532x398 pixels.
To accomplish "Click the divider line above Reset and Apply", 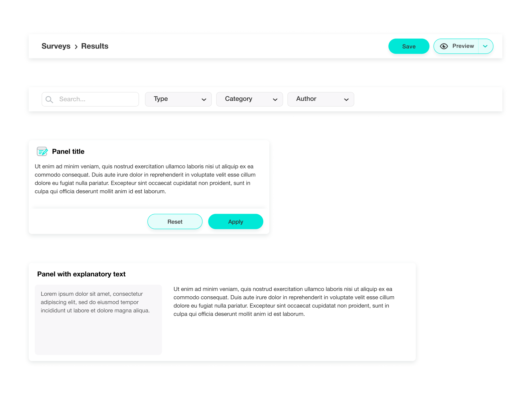I will click(149, 208).
